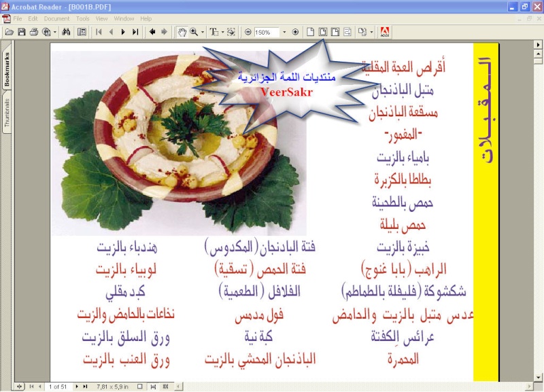Open the Document menu

pyautogui.click(x=57, y=18)
